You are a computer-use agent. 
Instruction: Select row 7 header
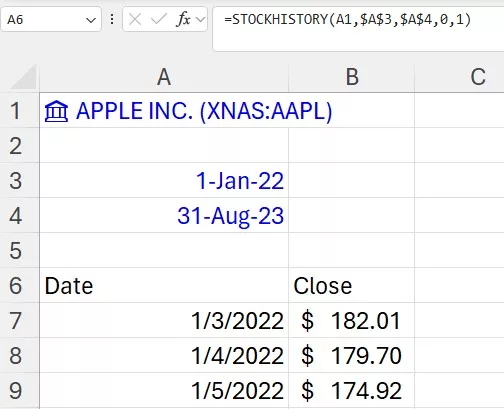[x=19, y=320]
